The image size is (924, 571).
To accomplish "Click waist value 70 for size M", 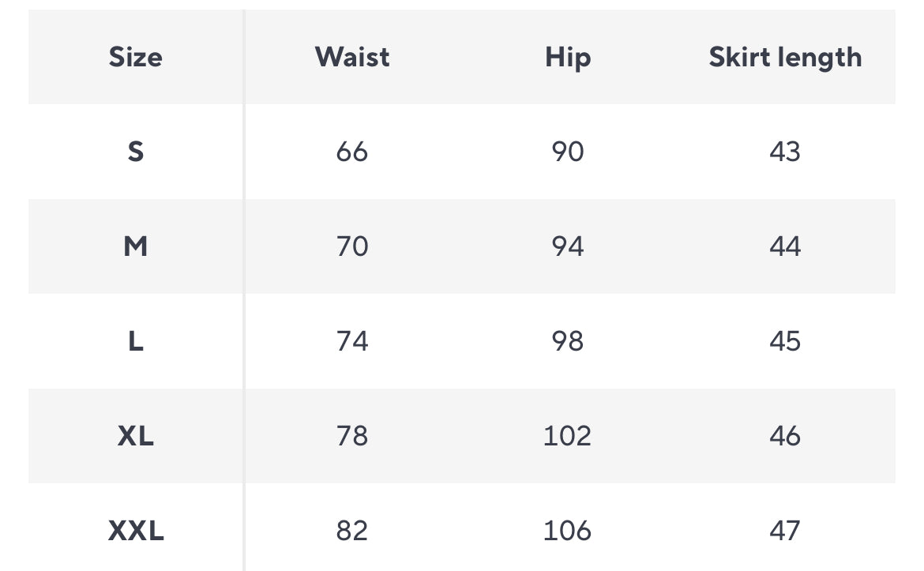I will (x=352, y=246).
